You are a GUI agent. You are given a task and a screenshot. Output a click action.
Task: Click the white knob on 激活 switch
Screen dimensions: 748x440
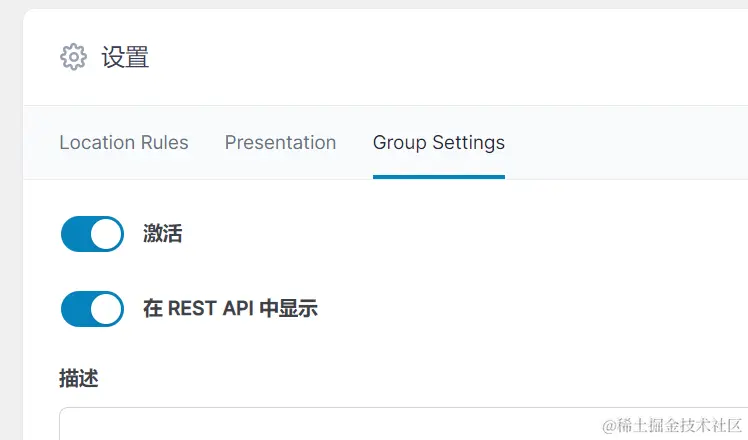click(x=106, y=234)
